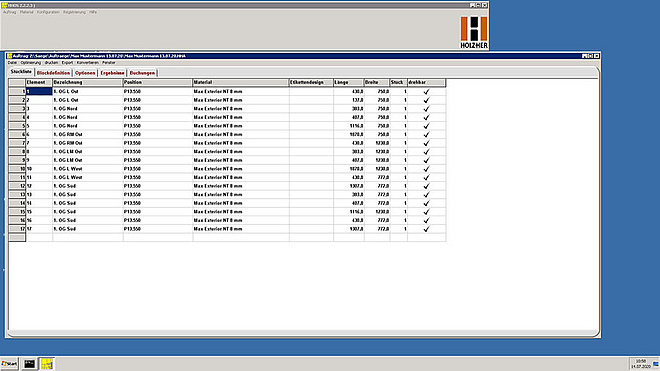Sort by the Material column header
Viewport: 660px width, 371px height.
pyautogui.click(x=240, y=83)
